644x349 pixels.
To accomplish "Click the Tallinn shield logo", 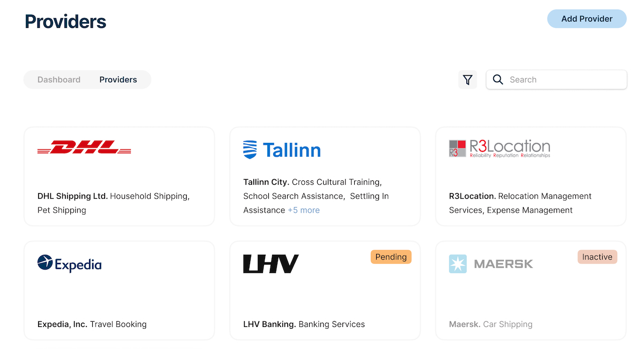I will pos(250,149).
